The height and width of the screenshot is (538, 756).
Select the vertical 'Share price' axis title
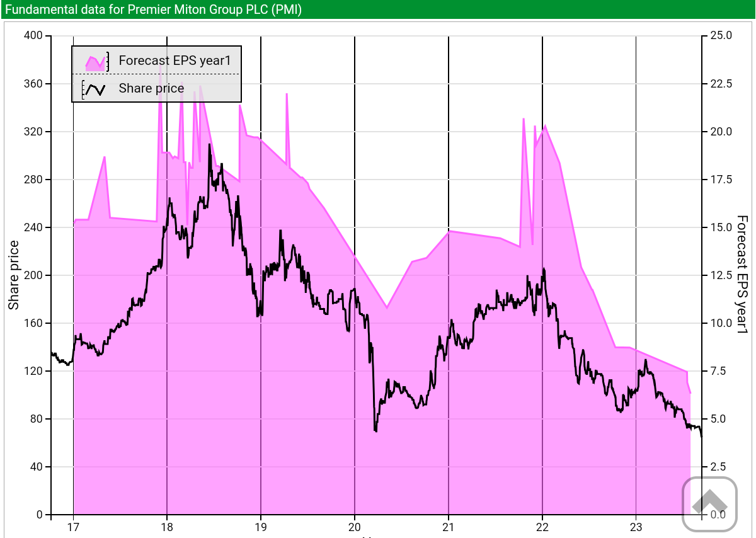[x=13, y=275]
